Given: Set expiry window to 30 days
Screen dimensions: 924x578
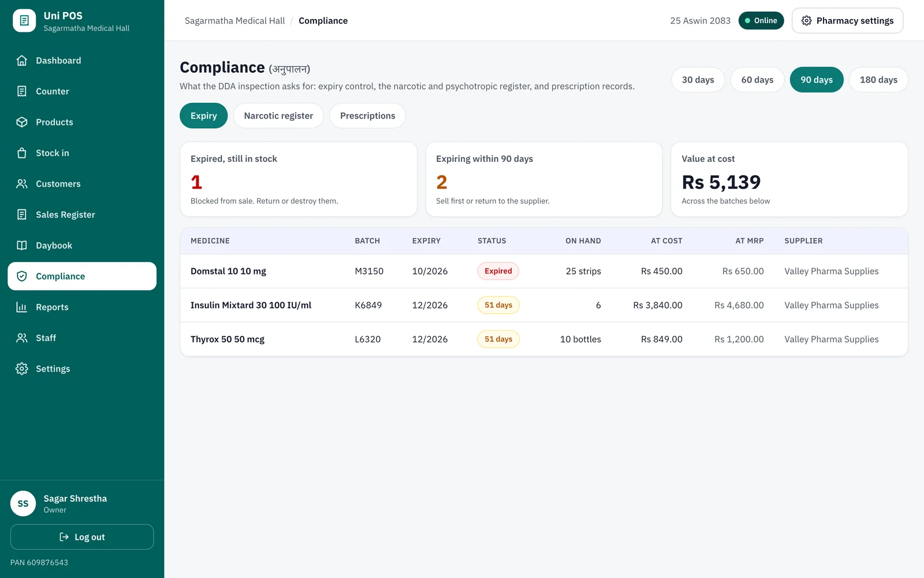Looking at the screenshot, I should click(698, 80).
